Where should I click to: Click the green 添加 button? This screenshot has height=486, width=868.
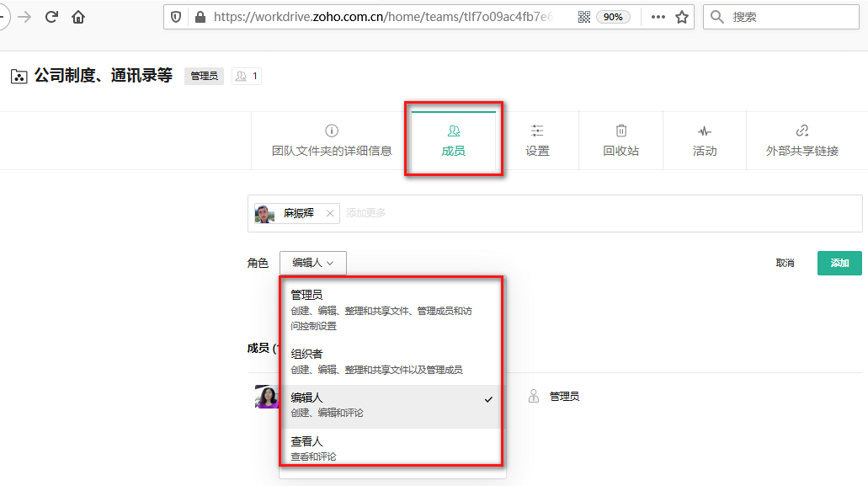[839, 262]
